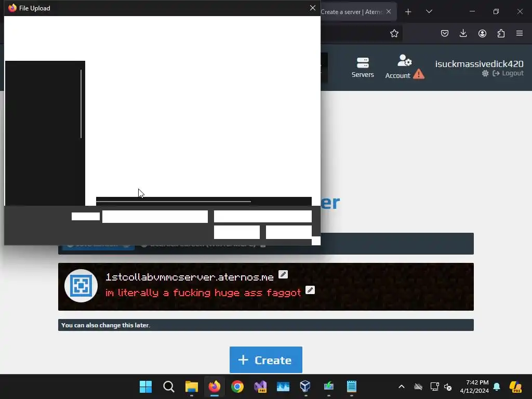Open Notepad icon in taskbar
This screenshot has height=399, width=532.
point(352,387)
